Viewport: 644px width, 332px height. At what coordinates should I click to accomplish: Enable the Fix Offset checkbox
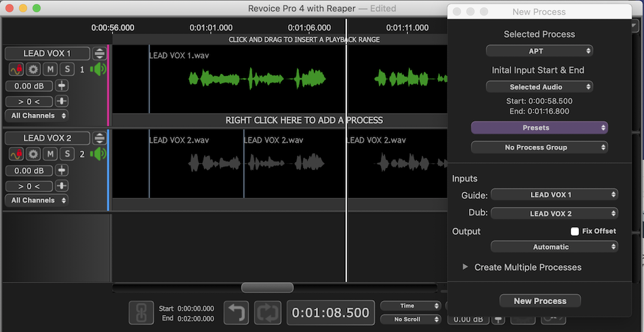pos(575,231)
